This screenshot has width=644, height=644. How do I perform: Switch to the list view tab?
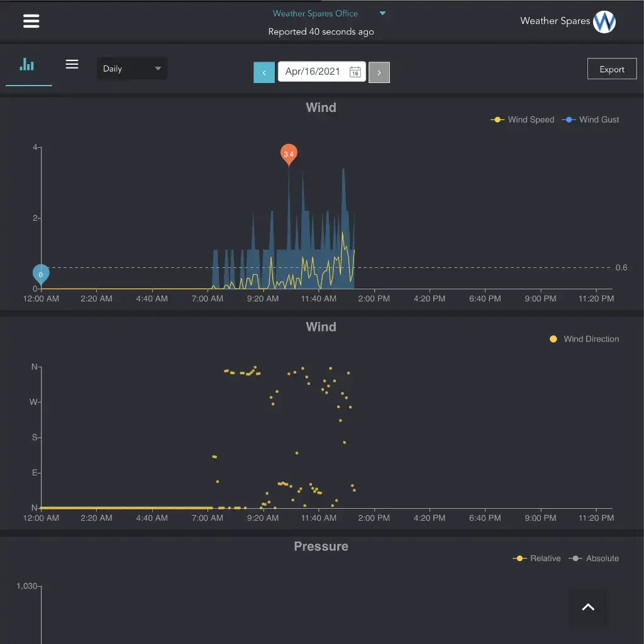click(x=72, y=65)
